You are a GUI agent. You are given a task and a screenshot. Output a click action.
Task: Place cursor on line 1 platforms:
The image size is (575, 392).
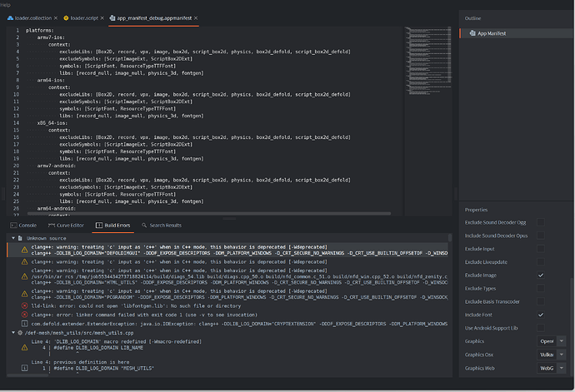click(x=40, y=31)
